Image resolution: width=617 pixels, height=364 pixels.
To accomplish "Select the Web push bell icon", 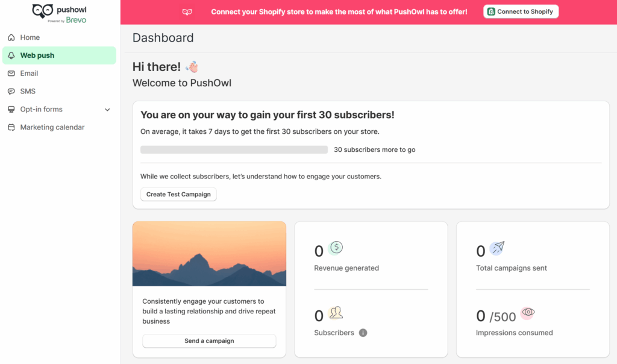I will pyautogui.click(x=11, y=55).
